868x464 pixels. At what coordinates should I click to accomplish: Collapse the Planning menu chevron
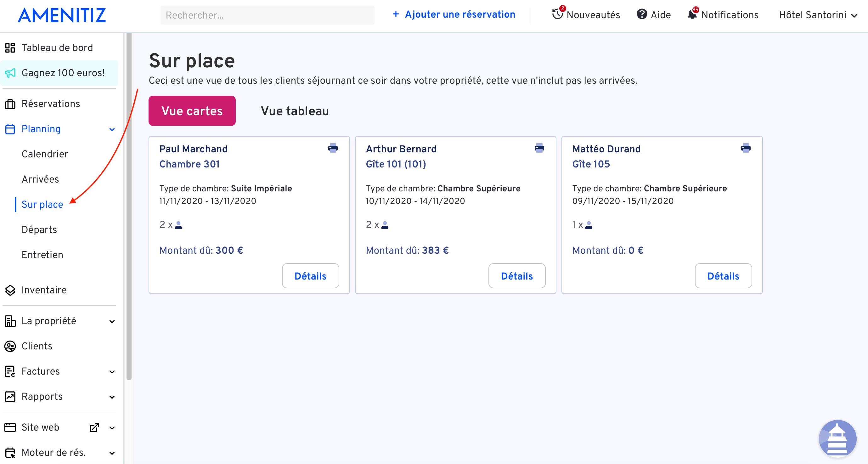point(112,129)
